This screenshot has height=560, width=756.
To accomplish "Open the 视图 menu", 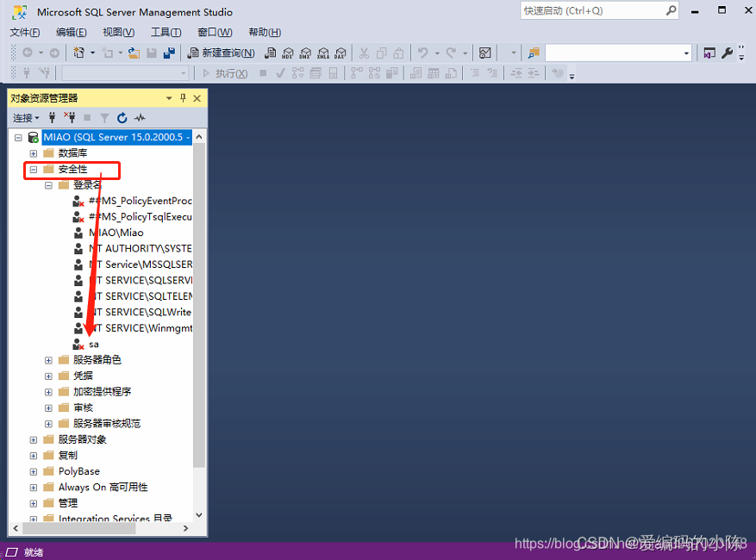I will click(119, 32).
